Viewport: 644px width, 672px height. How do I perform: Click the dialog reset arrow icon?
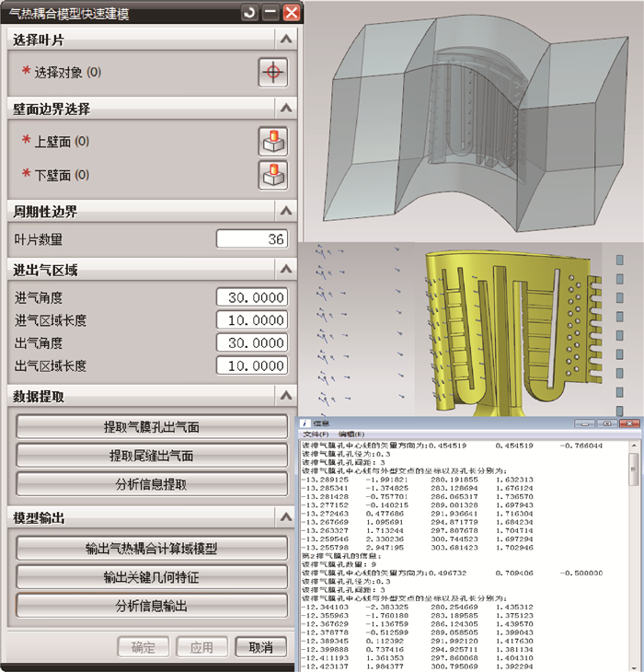(x=249, y=13)
